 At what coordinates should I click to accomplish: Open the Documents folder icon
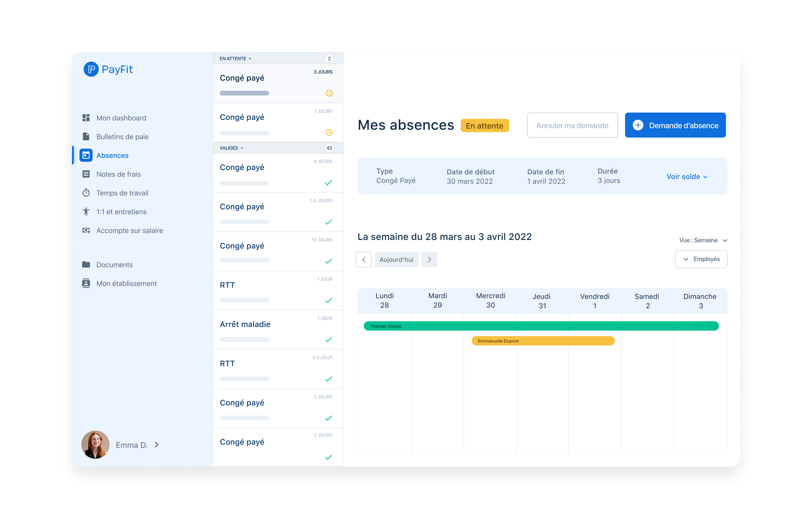pos(86,264)
